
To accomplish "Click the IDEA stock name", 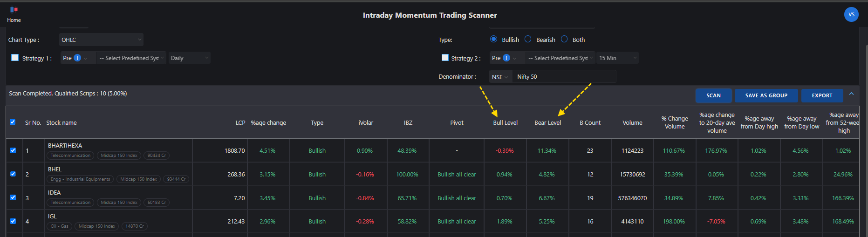I will (55, 193).
